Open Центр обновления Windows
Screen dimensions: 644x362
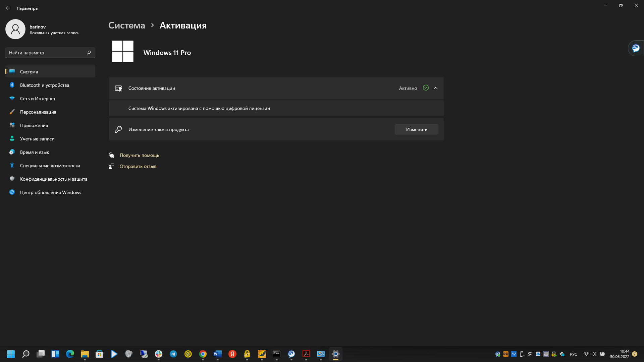click(50, 192)
